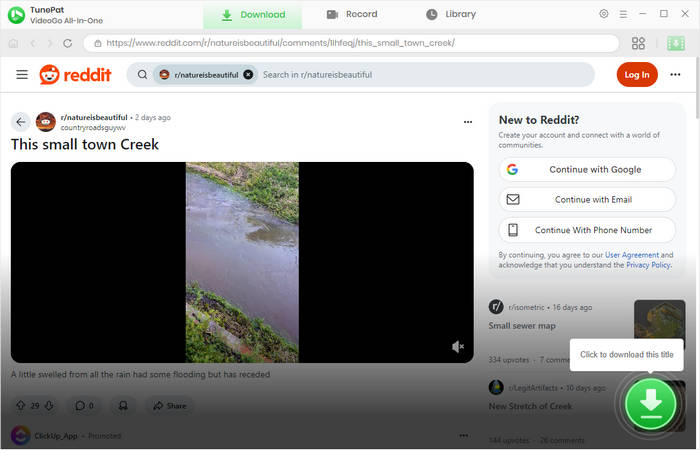
Task: Downvote the creek post
Action: (49, 405)
